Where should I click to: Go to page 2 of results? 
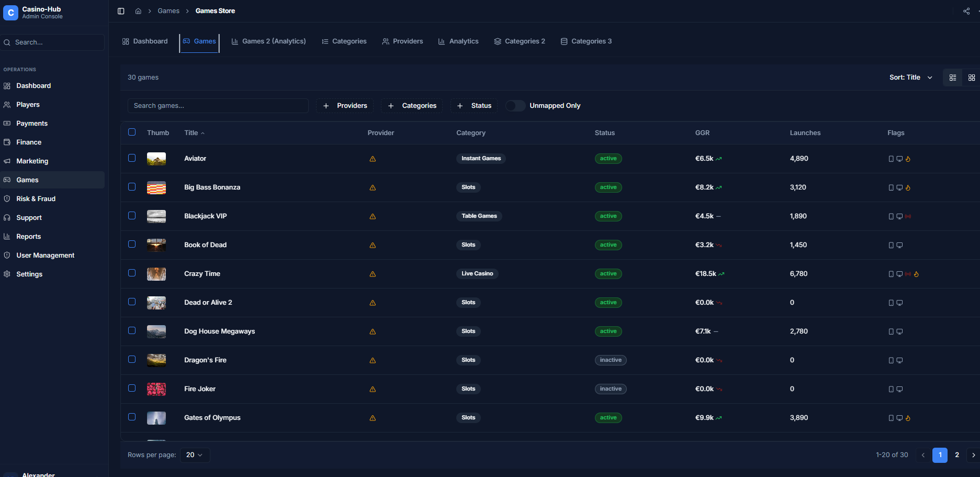[956, 455]
